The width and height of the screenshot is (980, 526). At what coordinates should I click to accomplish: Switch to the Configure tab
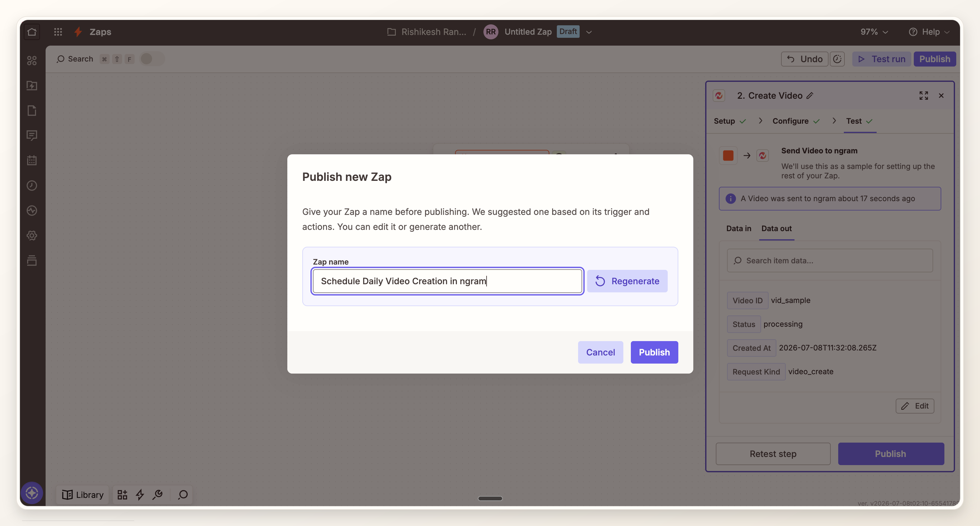point(795,121)
